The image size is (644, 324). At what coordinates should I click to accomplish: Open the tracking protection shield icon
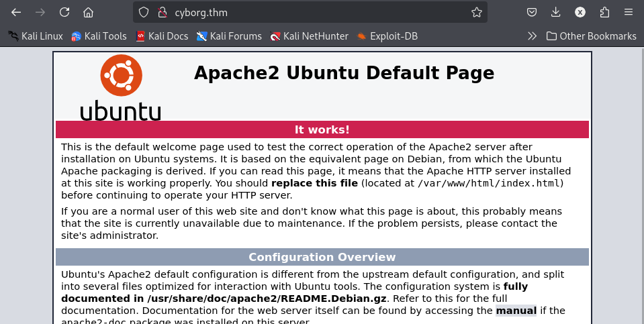click(x=143, y=12)
